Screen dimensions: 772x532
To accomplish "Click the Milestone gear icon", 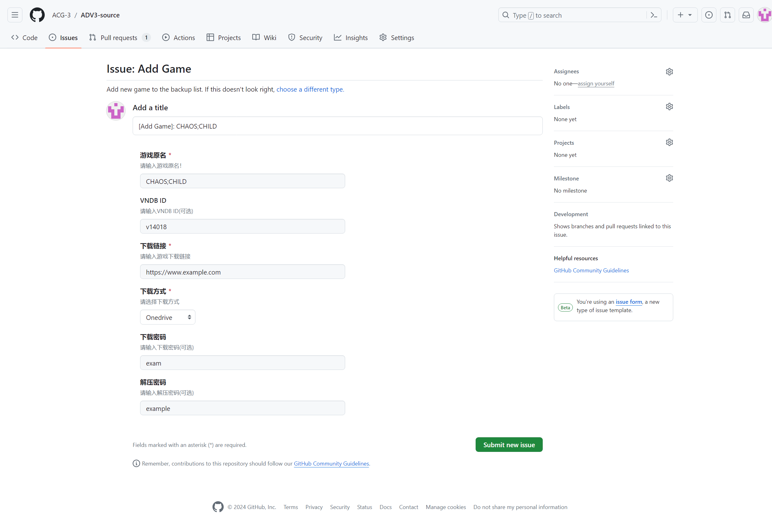I will [669, 178].
